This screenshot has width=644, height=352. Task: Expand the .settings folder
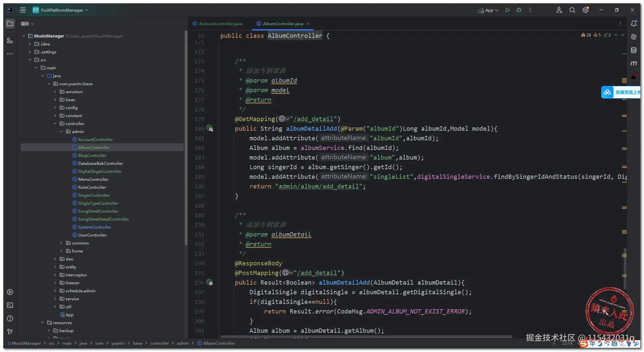[30, 52]
